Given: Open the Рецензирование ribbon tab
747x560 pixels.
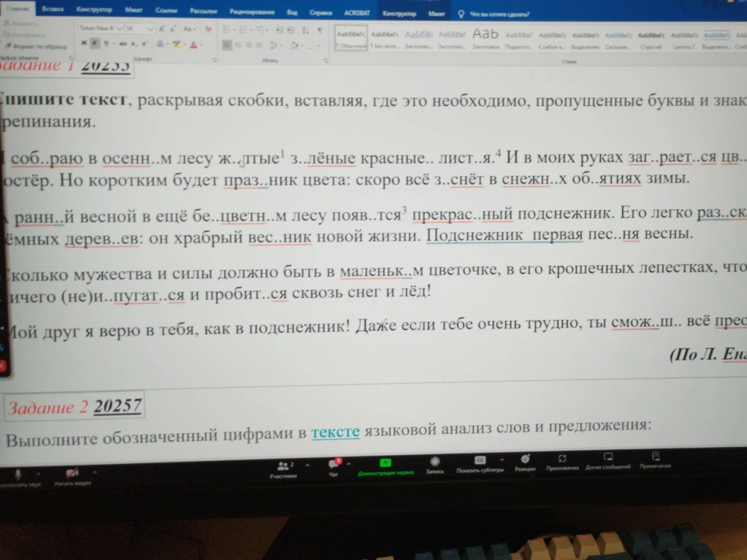Looking at the screenshot, I should 252,12.
